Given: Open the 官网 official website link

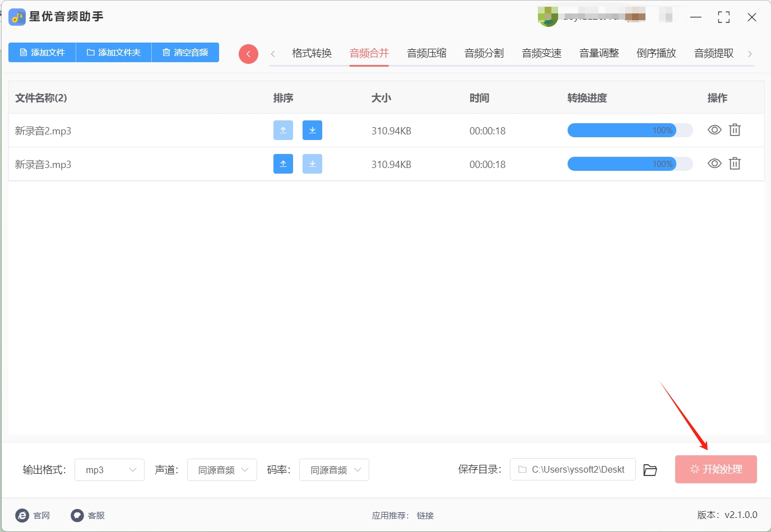Looking at the screenshot, I should point(33,515).
